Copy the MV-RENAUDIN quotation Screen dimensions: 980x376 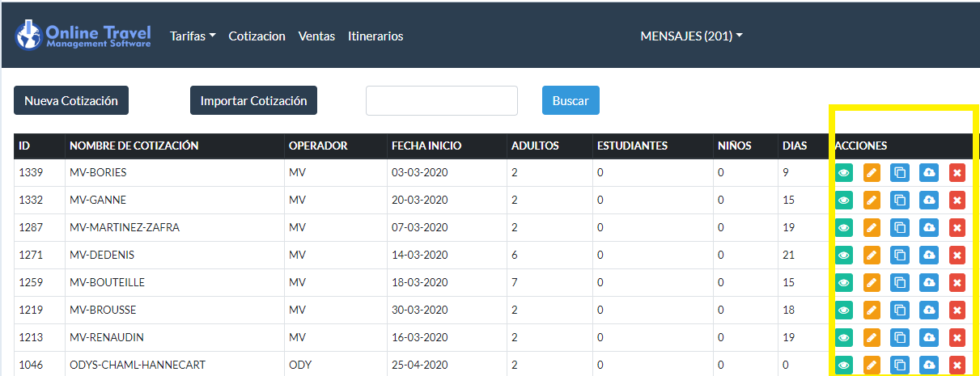[x=900, y=337]
